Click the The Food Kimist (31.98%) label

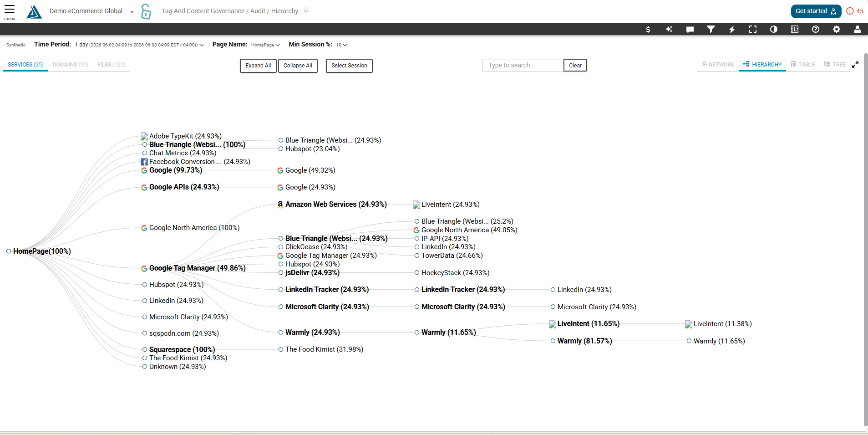(325, 349)
